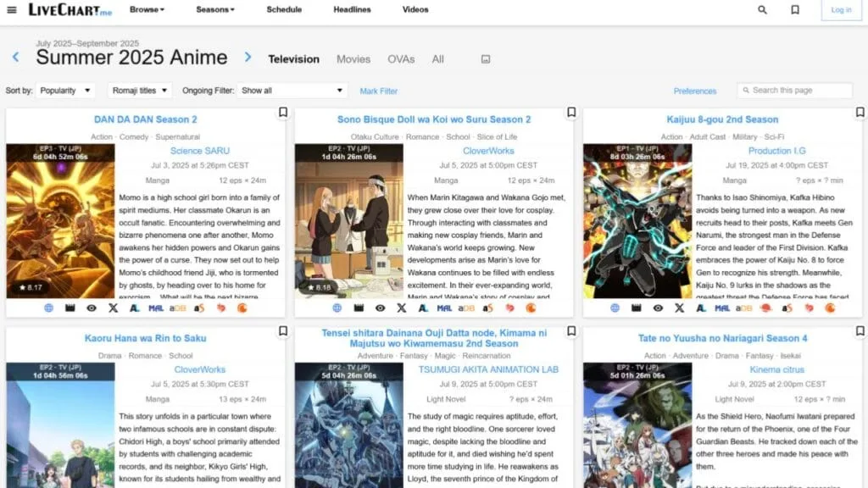Go to next season with the right arrow

pos(248,57)
